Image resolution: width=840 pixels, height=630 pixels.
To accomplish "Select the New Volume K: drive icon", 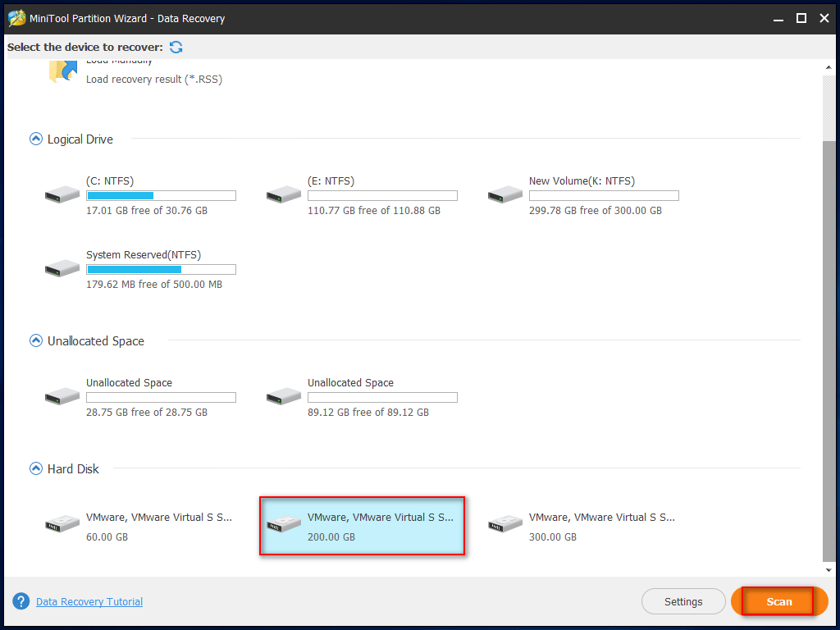I will [505, 194].
